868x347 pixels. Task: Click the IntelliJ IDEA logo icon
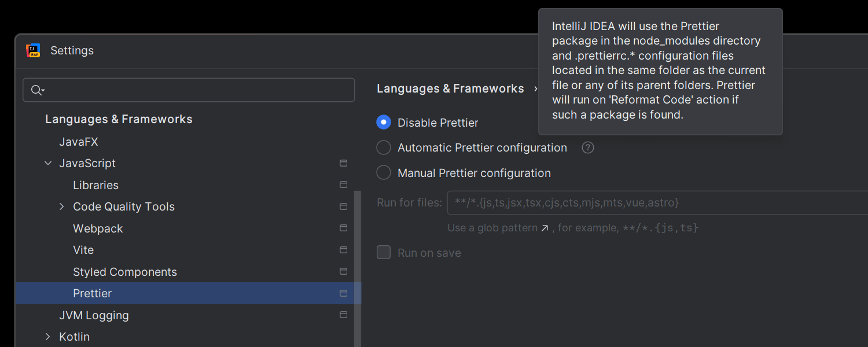coord(33,51)
